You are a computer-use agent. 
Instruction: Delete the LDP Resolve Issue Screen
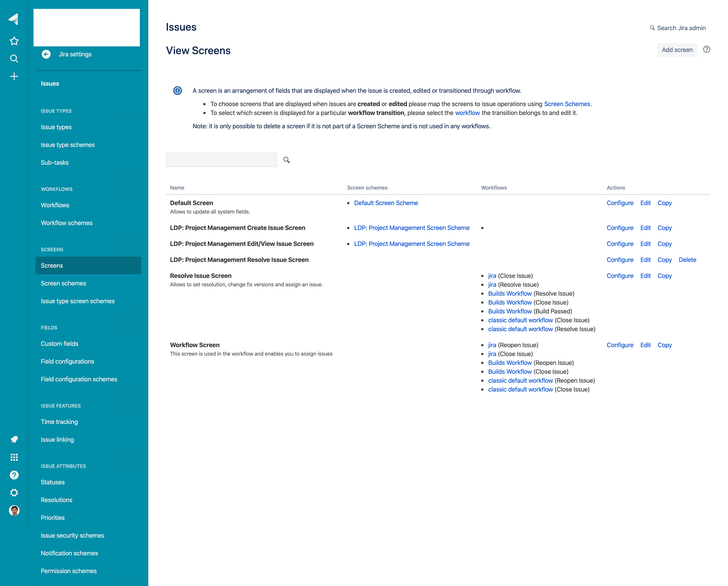[687, 260]
